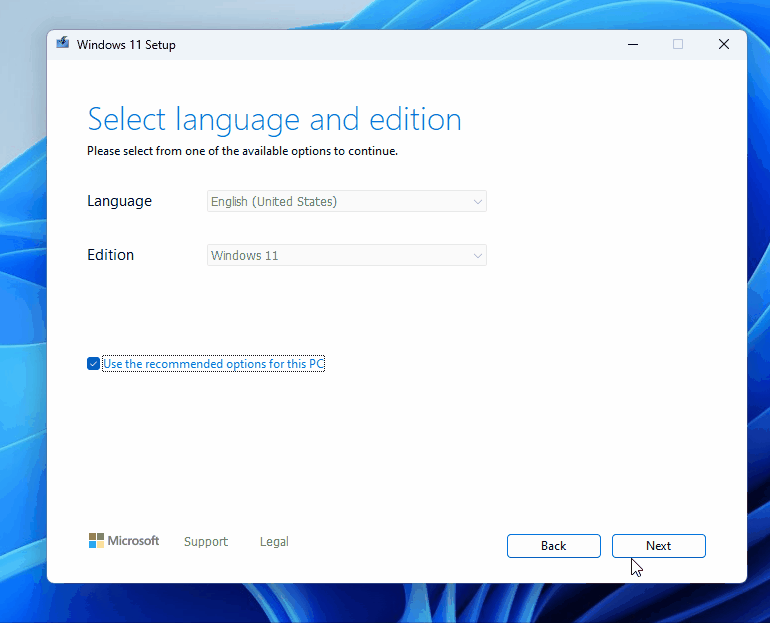Screen dimensions: 770x623
Task: Click the disabled maximize button
Action: tap(678, 45)
